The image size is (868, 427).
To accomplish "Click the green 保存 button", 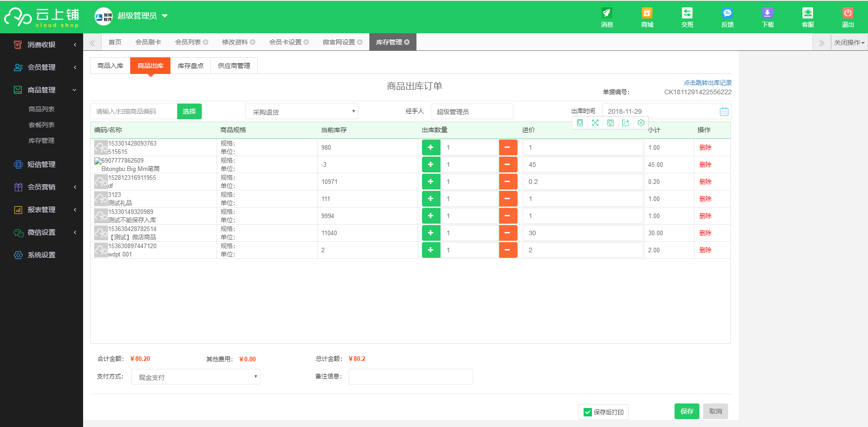I will pos(687,411).
